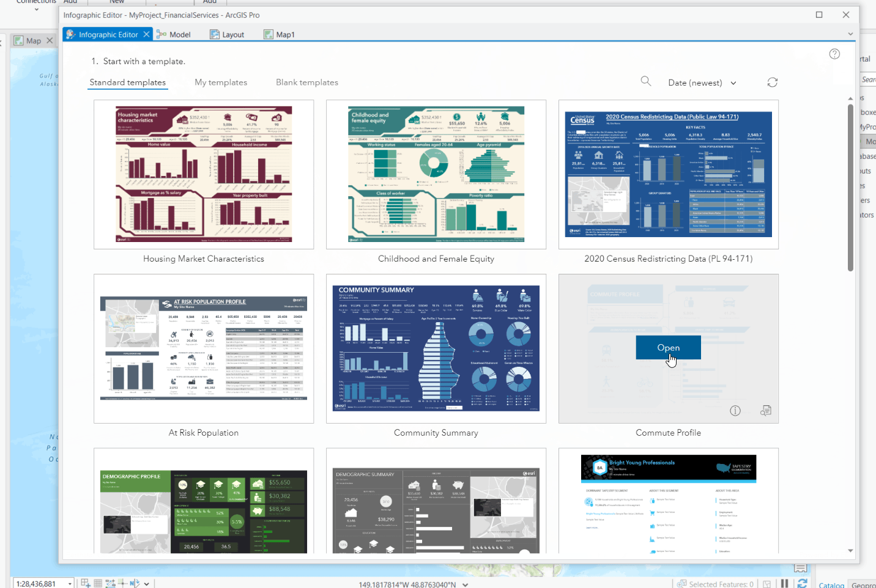Viewport: 876px width, 588px height.
Task: Click the preview document icon on Commute Profile
Action: pos(765,411)
